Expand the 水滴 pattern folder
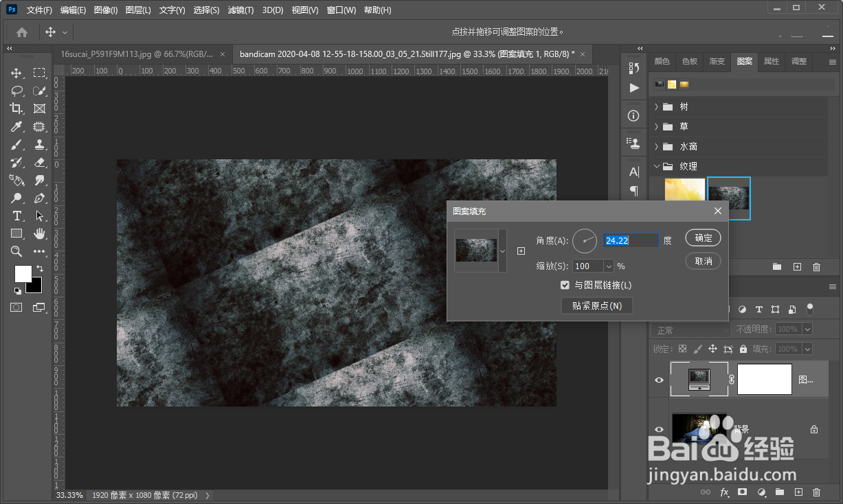843x504 pixels. (656, 146)
